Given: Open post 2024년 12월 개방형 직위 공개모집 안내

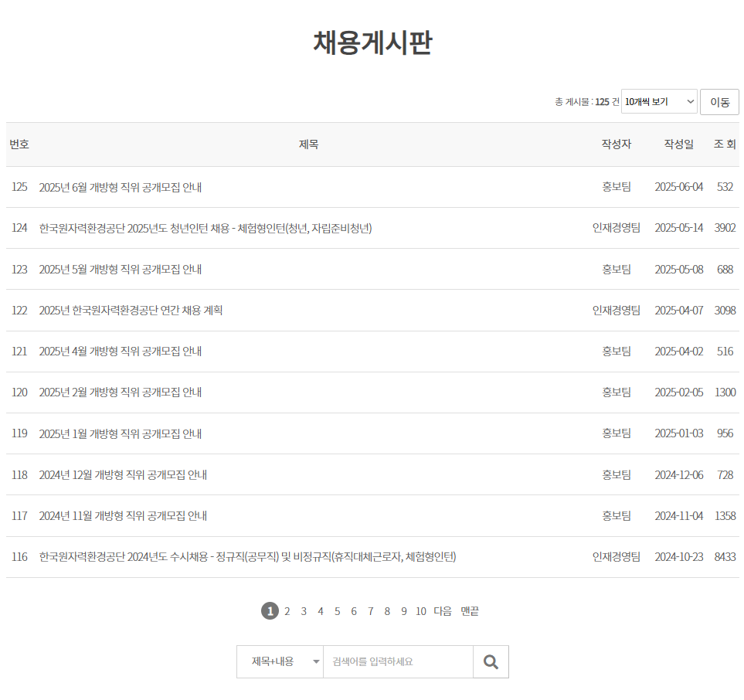Looking at the screenshot, I should pos(123,474).
